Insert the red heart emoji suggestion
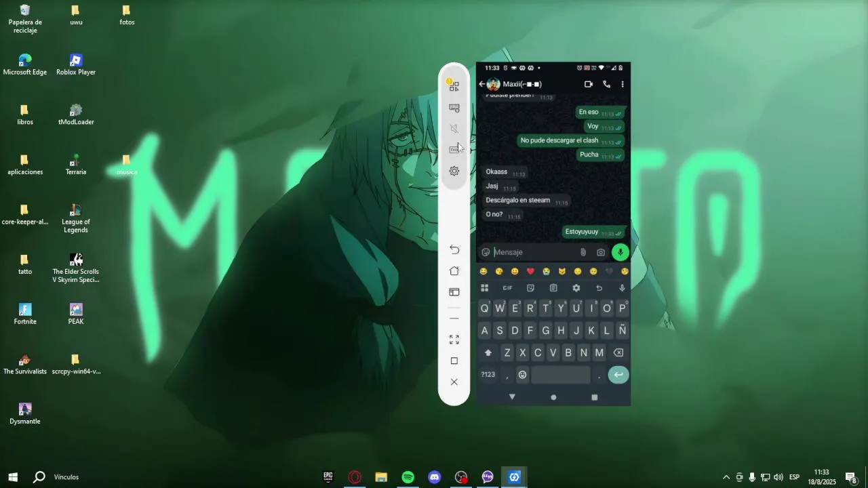Viewport: 868px width, 488px height. point(530,271)
